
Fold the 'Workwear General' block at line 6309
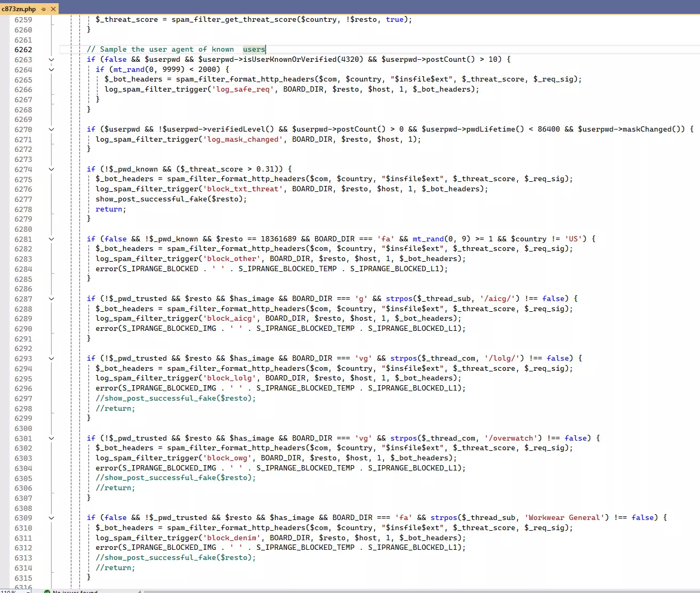(51, 518)
